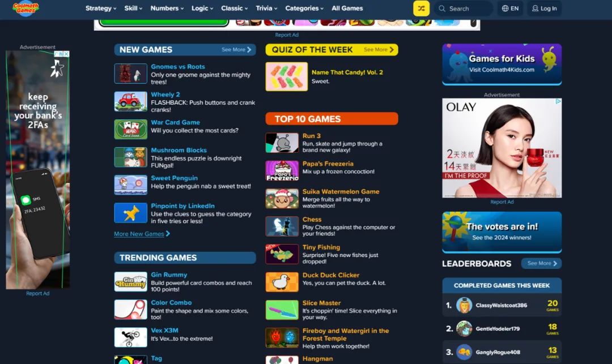612x364 pixels.
Task: Open the Name That Candy quiz thumbnail
Action: (287, 76)
